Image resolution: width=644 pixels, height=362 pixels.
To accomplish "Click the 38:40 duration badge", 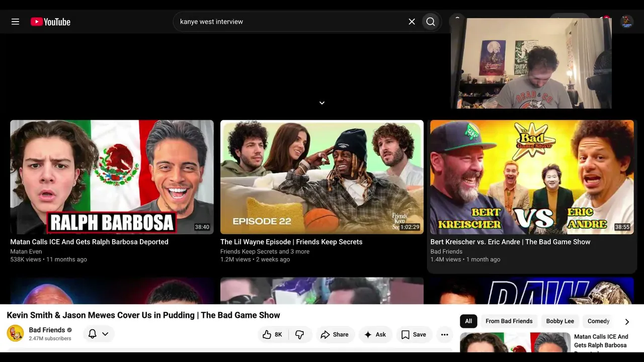I will [x=202, y=227].
